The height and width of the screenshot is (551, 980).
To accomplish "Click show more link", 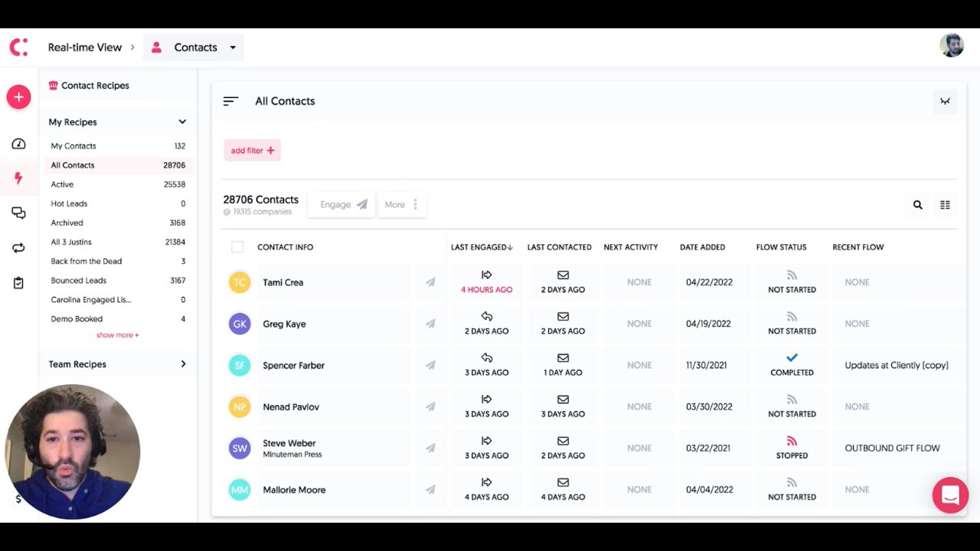I will click(118, 335).
